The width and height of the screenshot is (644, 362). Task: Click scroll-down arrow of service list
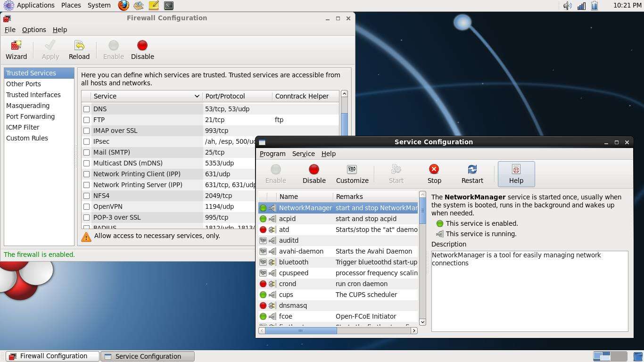pyautogui.click(x=422, y=322)
